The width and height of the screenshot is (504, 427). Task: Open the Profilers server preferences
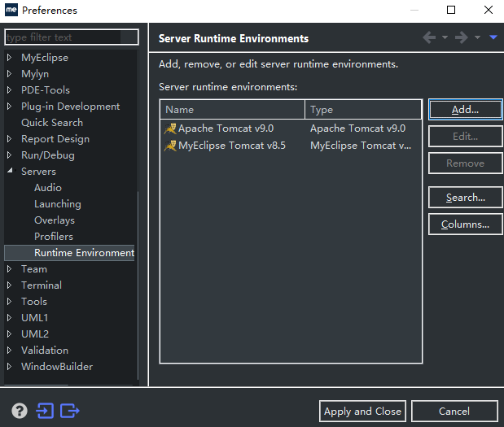[54, 237]
